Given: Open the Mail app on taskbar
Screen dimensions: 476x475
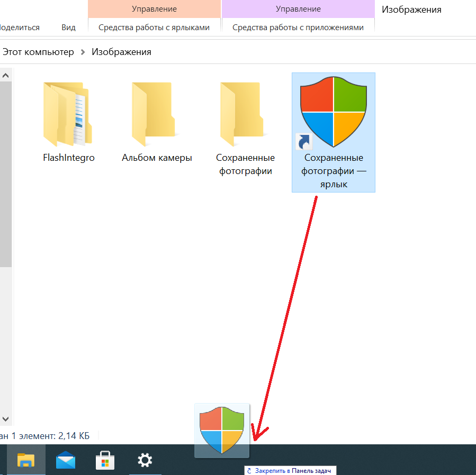Looking at the screenshot, I should (66, 460).
